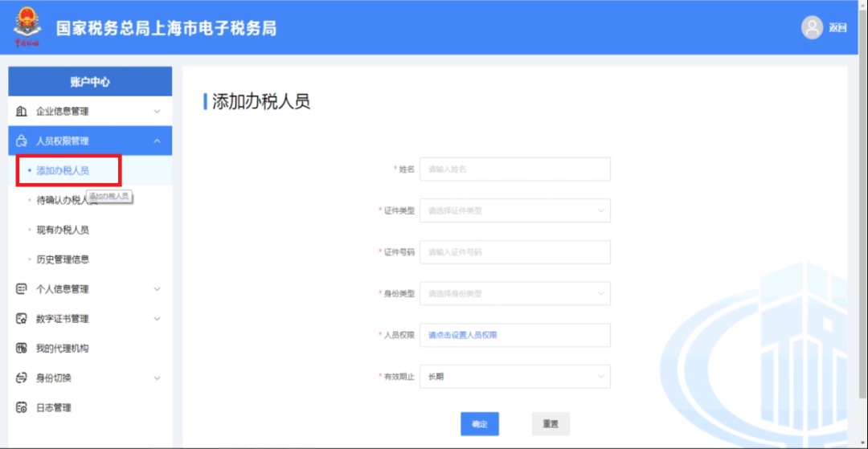The height and width of the screenshot is (449, 868).
Task: Open the 日志管理 menu item
Action: (x=90, y=408)
